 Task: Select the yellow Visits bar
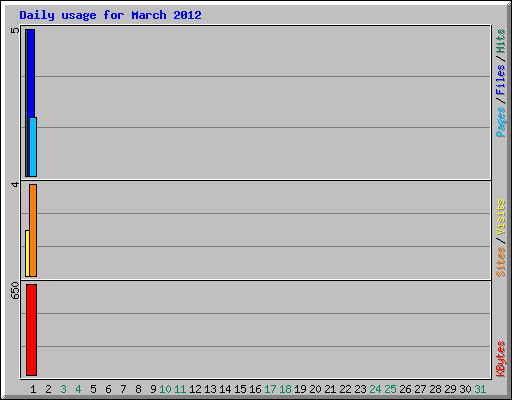27,253
